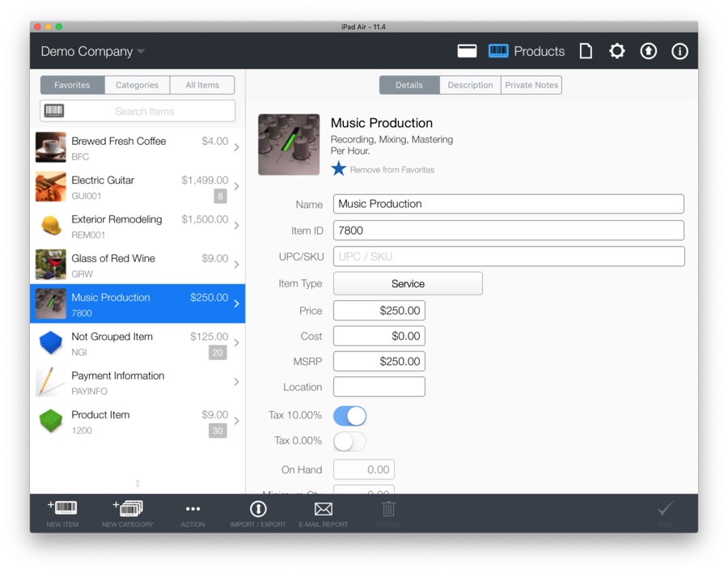Click the UPC / SKU input field

508,257
